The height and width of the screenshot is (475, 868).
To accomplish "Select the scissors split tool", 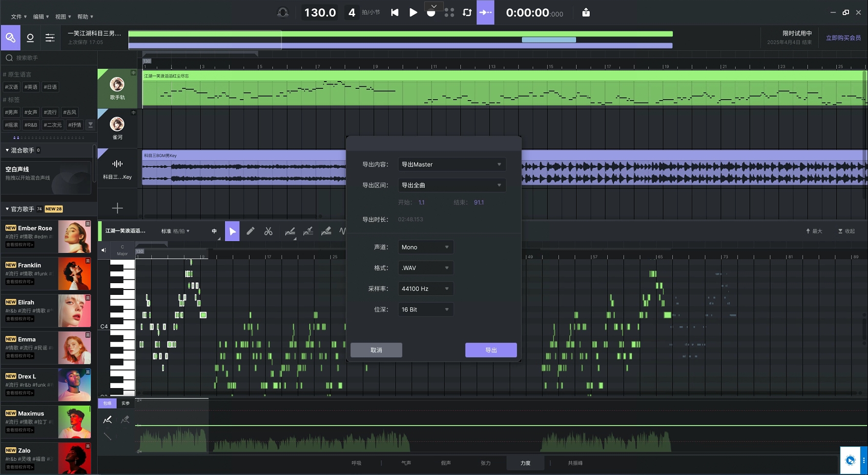I will tap(269, 231).
